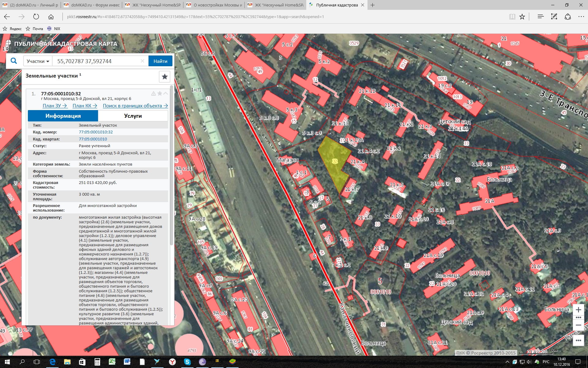Switch to the Услуги tab

click(133, 116)
